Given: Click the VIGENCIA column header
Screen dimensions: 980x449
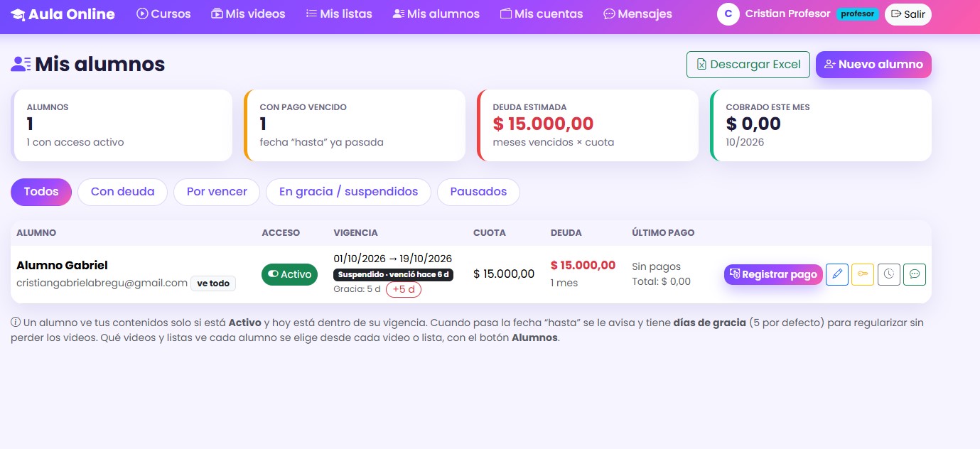Looking at the screenshot, I should click(355, 233).
